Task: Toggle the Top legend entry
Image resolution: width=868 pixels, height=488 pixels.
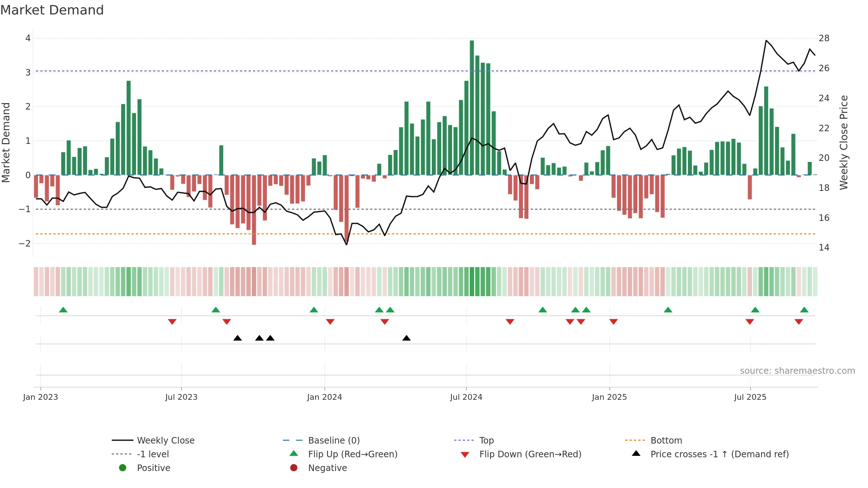Action: point(474,440)
